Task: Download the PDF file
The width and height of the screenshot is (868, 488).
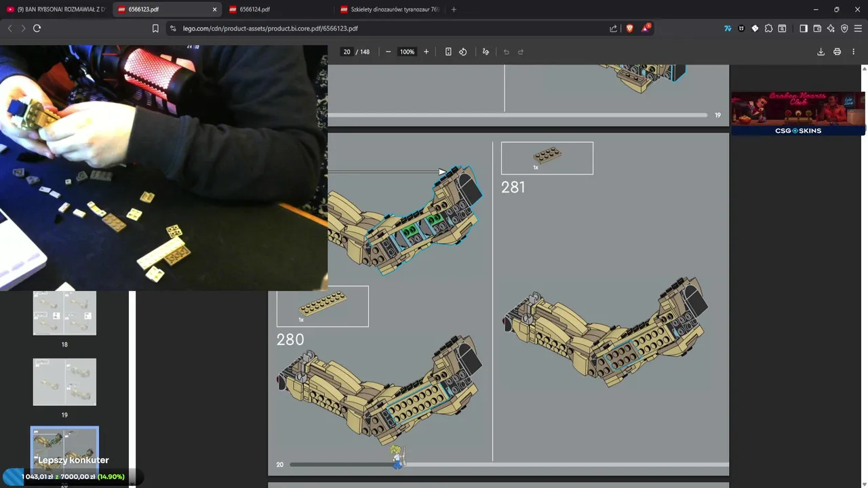Action: tap(821, 52)
